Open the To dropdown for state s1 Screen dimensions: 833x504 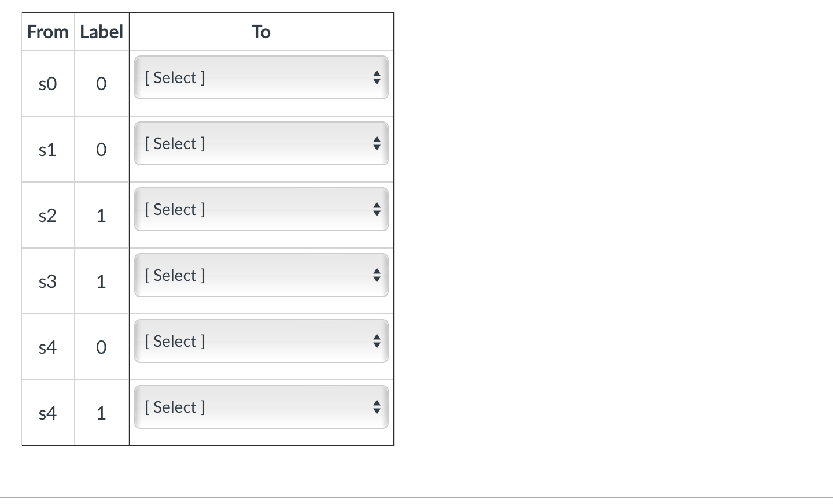pyautogui.click(x=261, y=143)
